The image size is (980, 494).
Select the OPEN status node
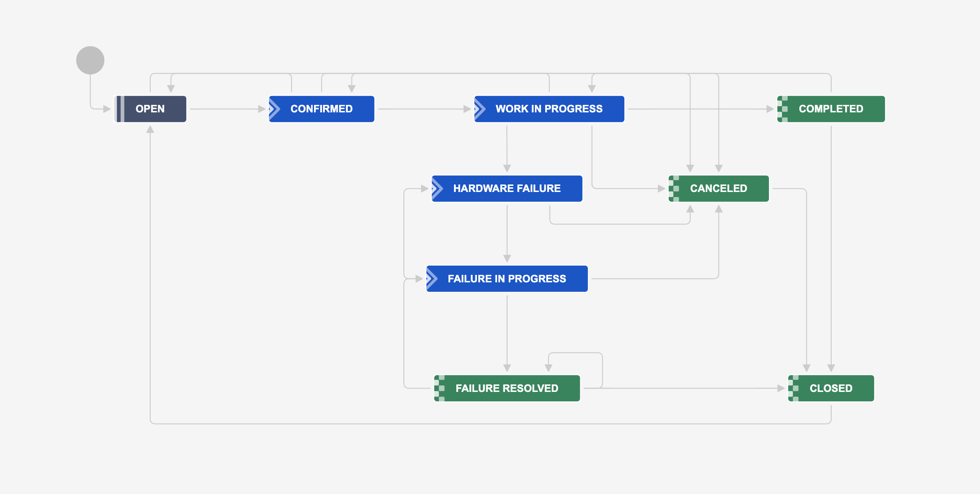150,109
